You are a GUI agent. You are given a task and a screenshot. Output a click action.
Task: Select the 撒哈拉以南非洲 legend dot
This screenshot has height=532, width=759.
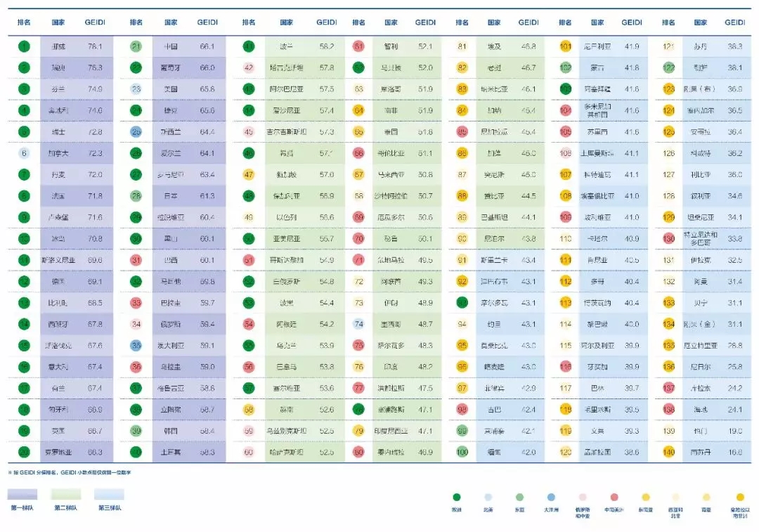[740, 497]
